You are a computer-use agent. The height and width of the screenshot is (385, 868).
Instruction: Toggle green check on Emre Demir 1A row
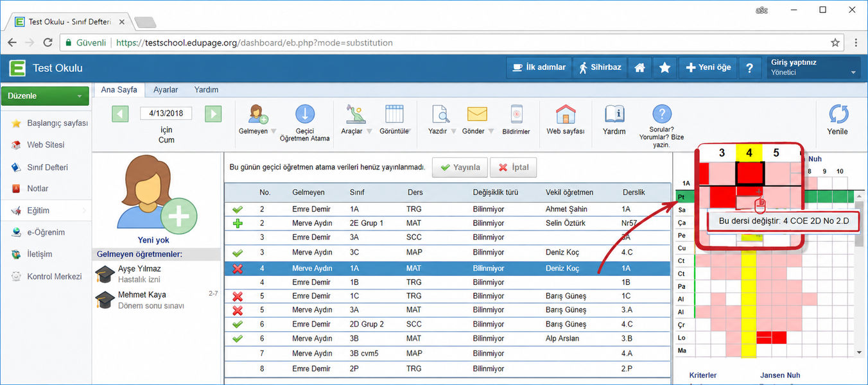pyautogui.click(x=238, y=209)
